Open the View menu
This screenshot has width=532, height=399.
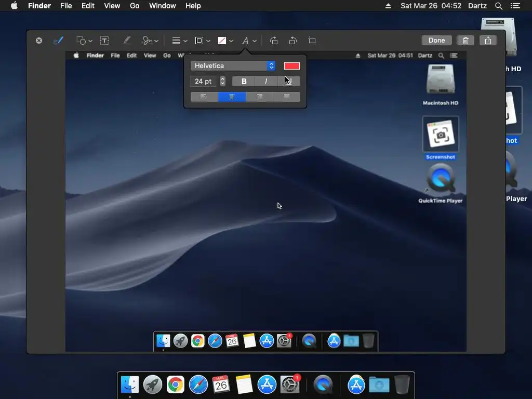coord(112,6)
